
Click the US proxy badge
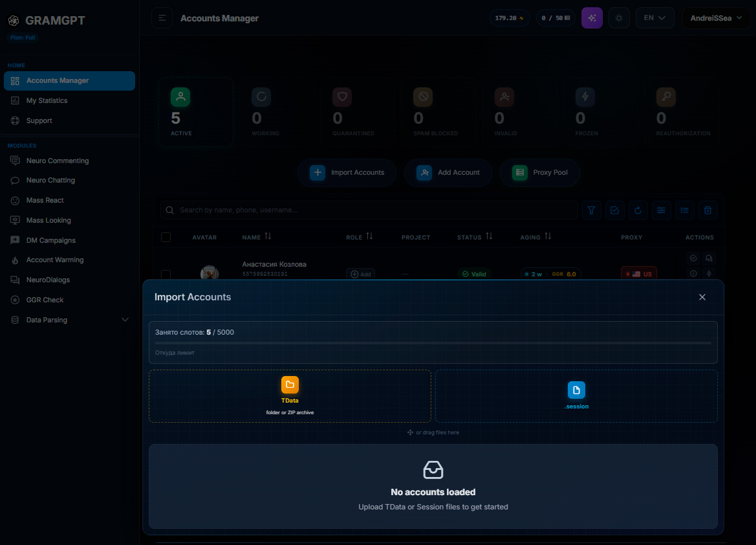pyautogui.click(x=639, y=274)
